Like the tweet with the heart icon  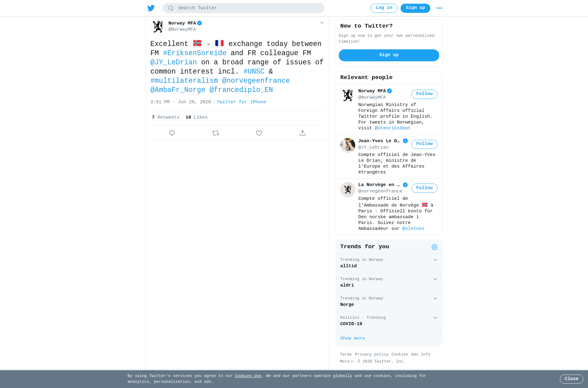(259, 133)
